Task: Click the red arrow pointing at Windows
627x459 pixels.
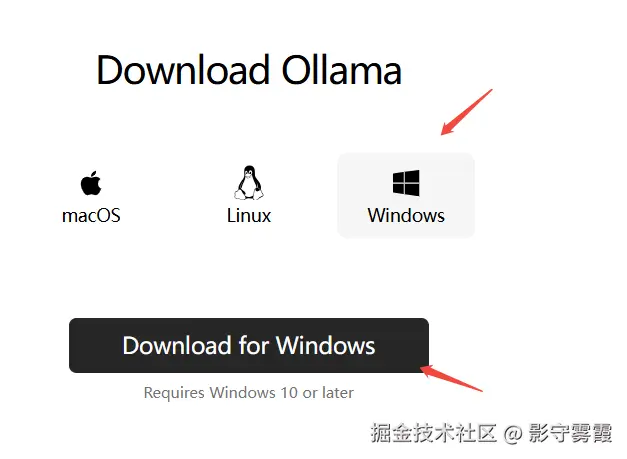Action: tap(466, 112)
